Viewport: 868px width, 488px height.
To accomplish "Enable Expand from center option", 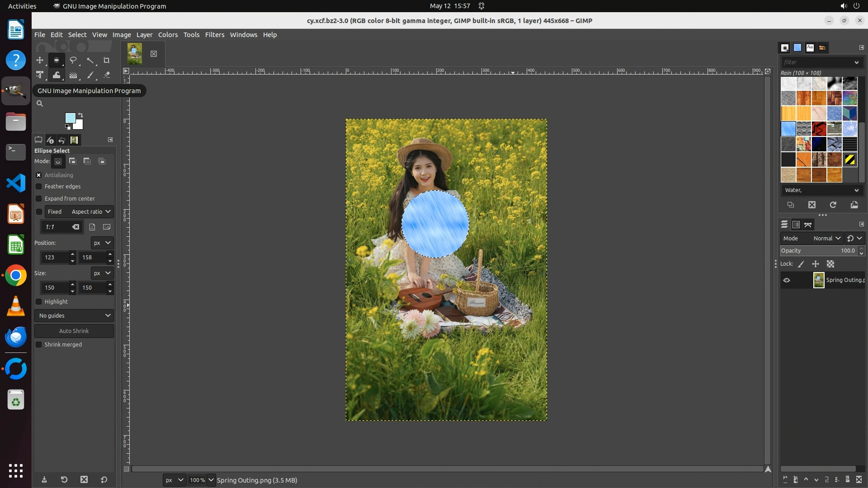I will tap(39, 199).
